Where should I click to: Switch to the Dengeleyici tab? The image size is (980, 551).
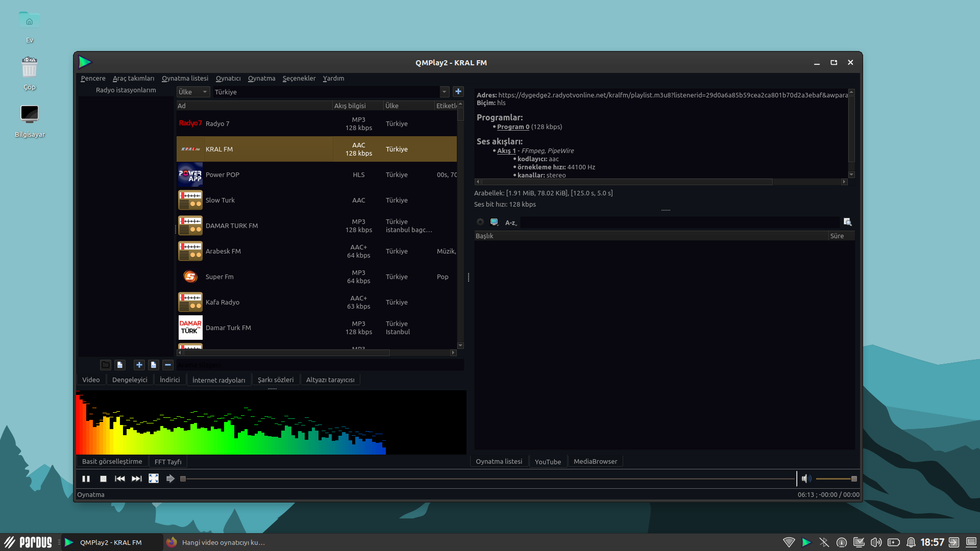pos(130,380)
